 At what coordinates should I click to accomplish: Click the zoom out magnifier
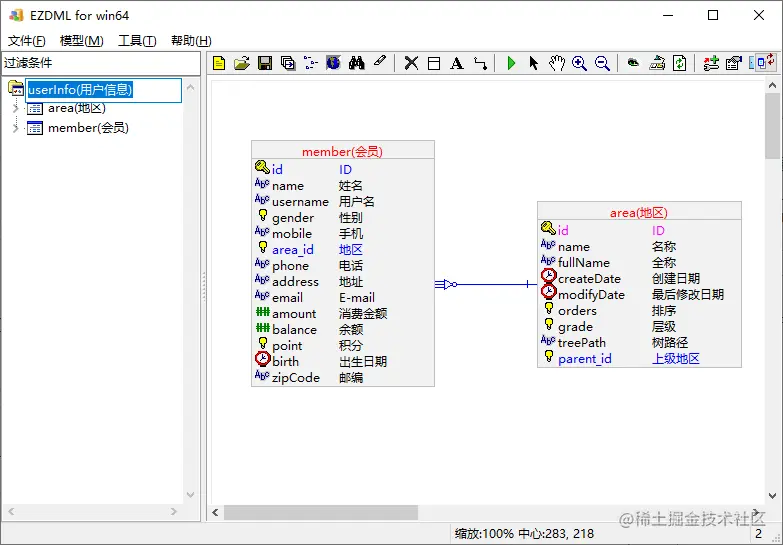click(602, 63)
